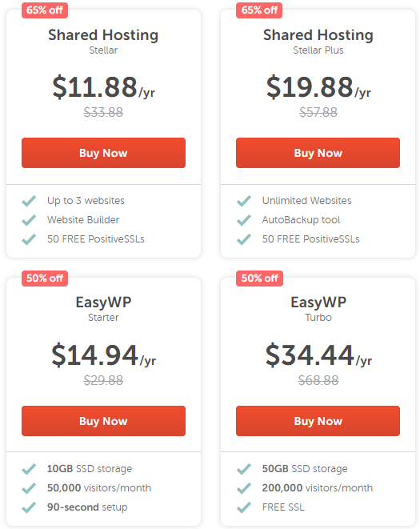
Task: Click checkmark beside Unlimited Websites
Action: point(244,201)
